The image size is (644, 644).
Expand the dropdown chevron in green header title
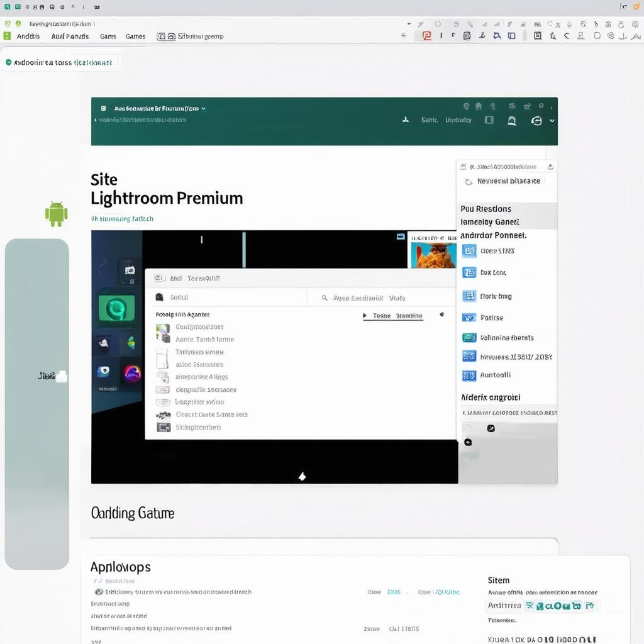click(204, 108)
